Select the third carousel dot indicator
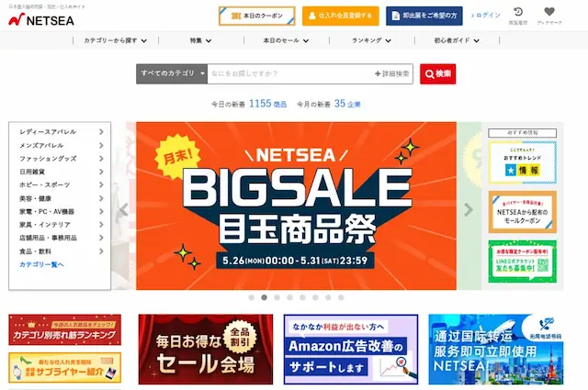This screenshot has height=390, width=588. 277,297
